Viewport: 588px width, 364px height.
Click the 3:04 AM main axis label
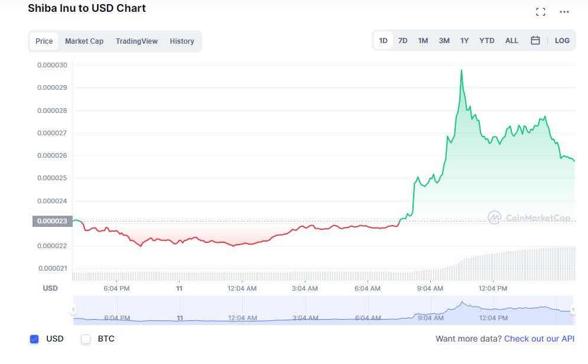(x=305, y=288)
